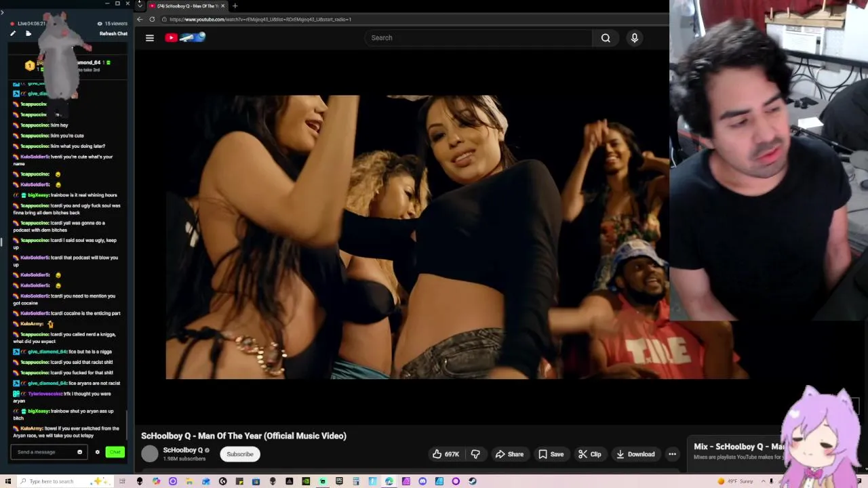Open the three-dot more actions menu
Viewport: 868px width, 488px height.
(x=672, y=454)
